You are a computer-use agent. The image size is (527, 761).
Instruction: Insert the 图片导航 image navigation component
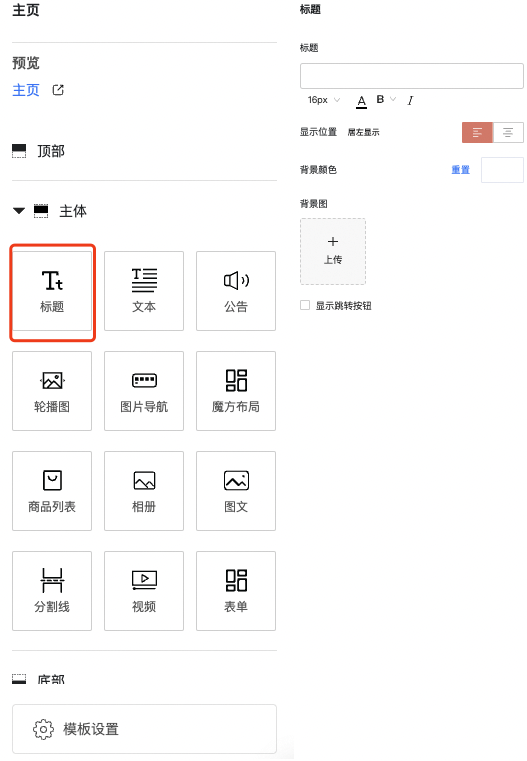pos(144,391)
